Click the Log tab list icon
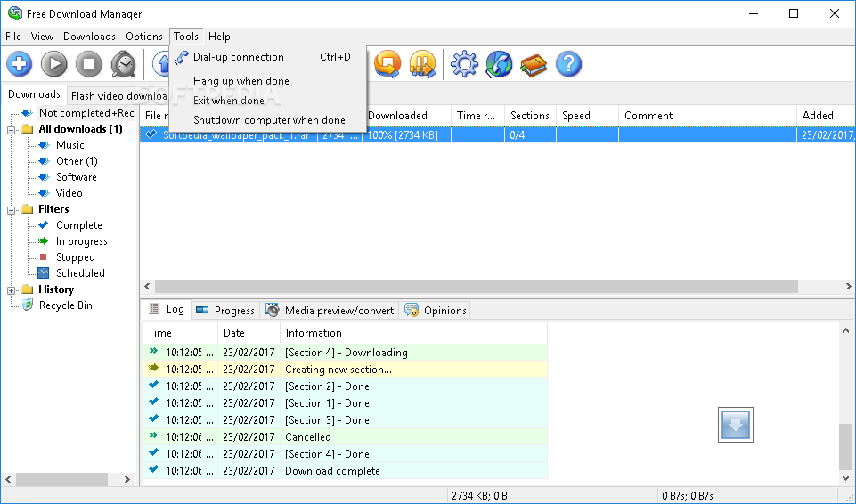The height and width of the screenshot is (504, 856). click(154, 309)
